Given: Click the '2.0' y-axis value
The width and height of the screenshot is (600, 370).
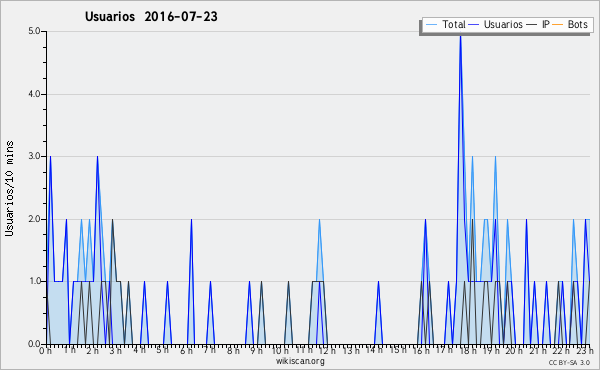Looking at the screenshot, I should click(x=34, y=219).
